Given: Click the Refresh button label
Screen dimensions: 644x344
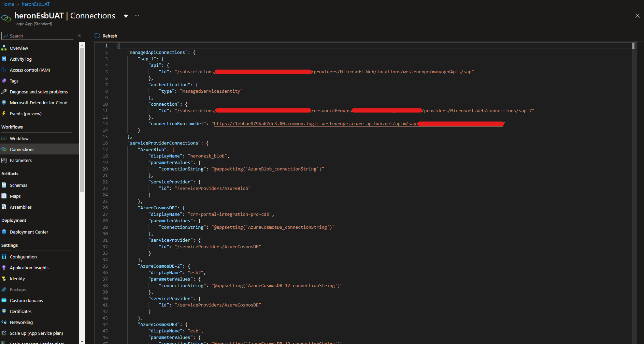Looking at the screenshot, I should tap(110, 36).
